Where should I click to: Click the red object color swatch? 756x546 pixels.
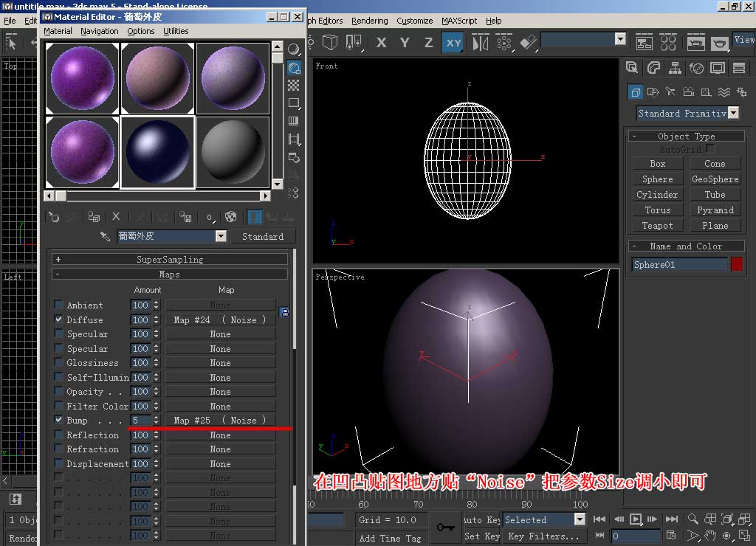click(x=737, y=264)
